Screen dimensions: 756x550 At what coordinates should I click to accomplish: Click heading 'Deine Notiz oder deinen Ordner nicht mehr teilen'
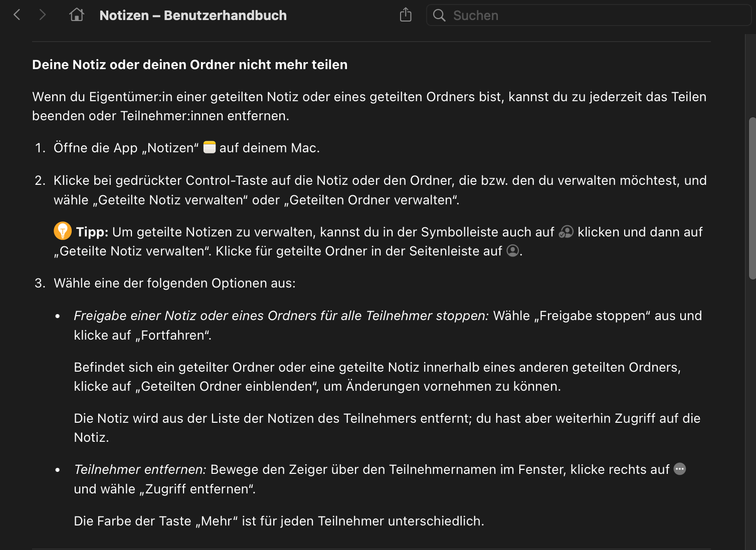(190, 65)
